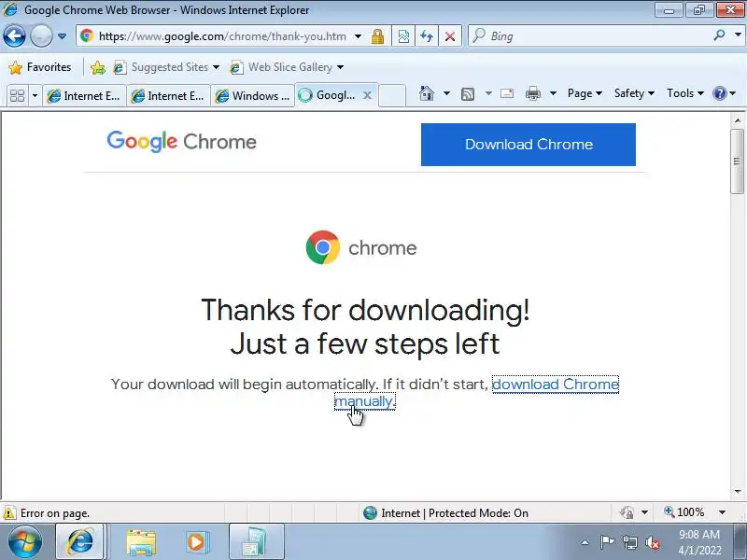Image resolution: width=747 pixels, height=560 pixels.
Task: Open the Safety menu
Action: point(634,93)
